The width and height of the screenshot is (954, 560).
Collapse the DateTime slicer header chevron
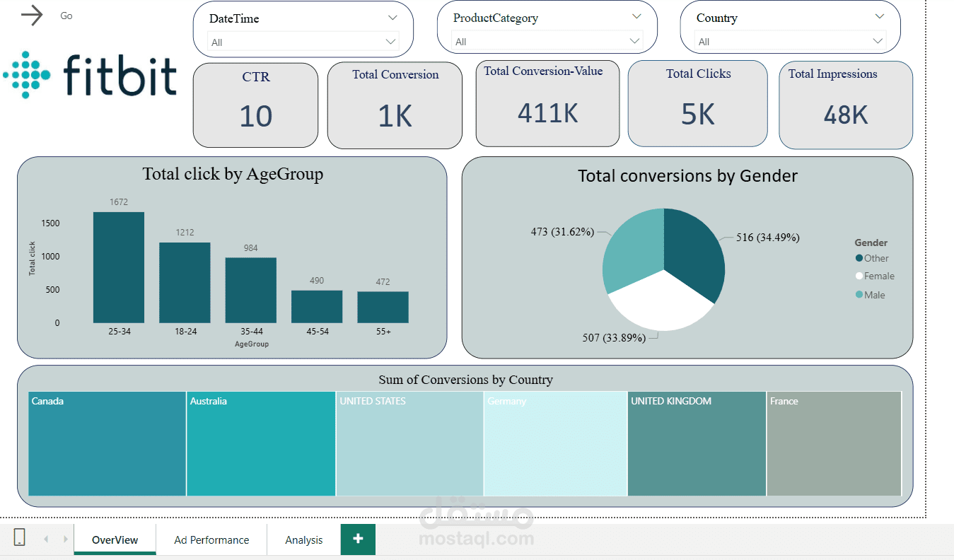393,18
